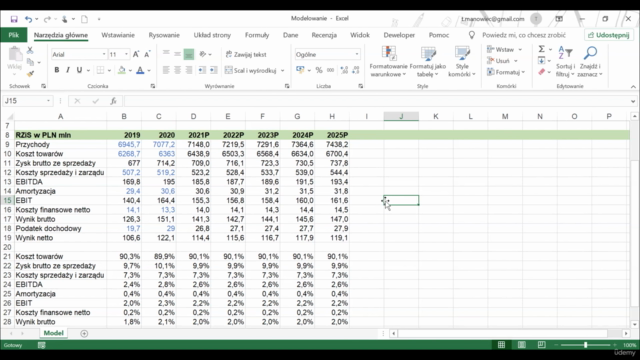Toggle middle vertical alignment
The image size is (640, 360).
click(x=177, y=54)
